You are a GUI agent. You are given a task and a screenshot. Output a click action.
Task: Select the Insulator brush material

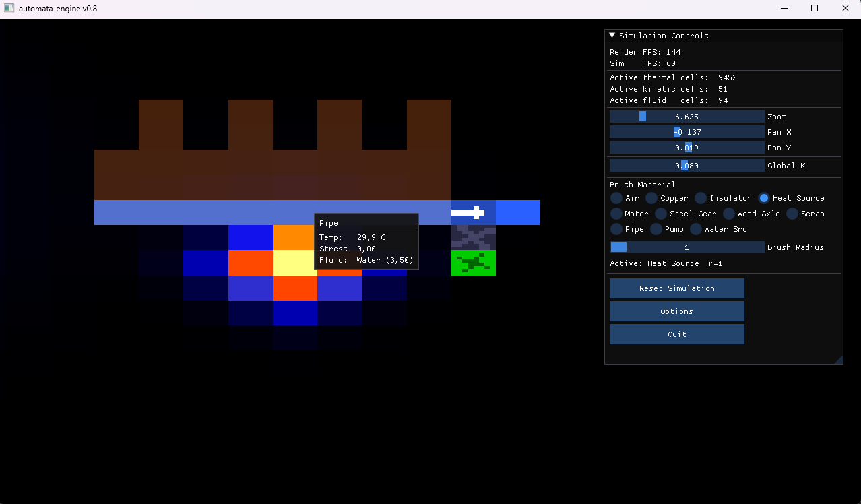click(701, 198)
